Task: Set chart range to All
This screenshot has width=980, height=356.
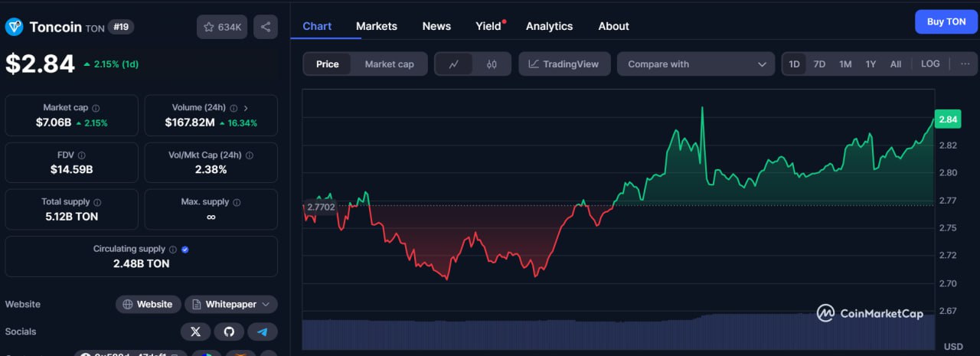Action: [x=896, y=64]
